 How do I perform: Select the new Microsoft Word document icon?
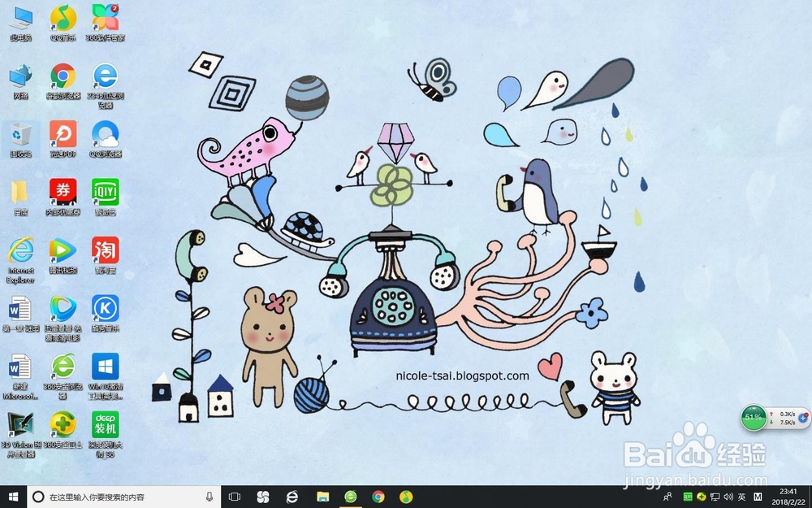[x=21, y=377]
